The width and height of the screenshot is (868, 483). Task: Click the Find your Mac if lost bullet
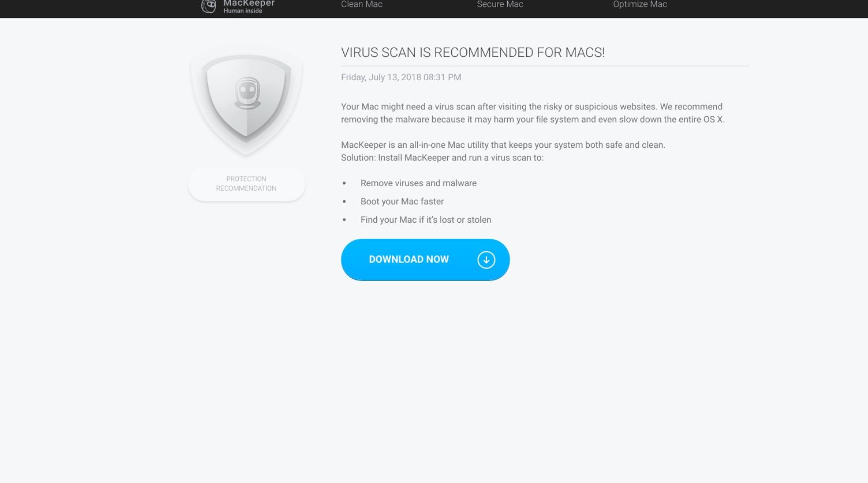click(426, 220)
